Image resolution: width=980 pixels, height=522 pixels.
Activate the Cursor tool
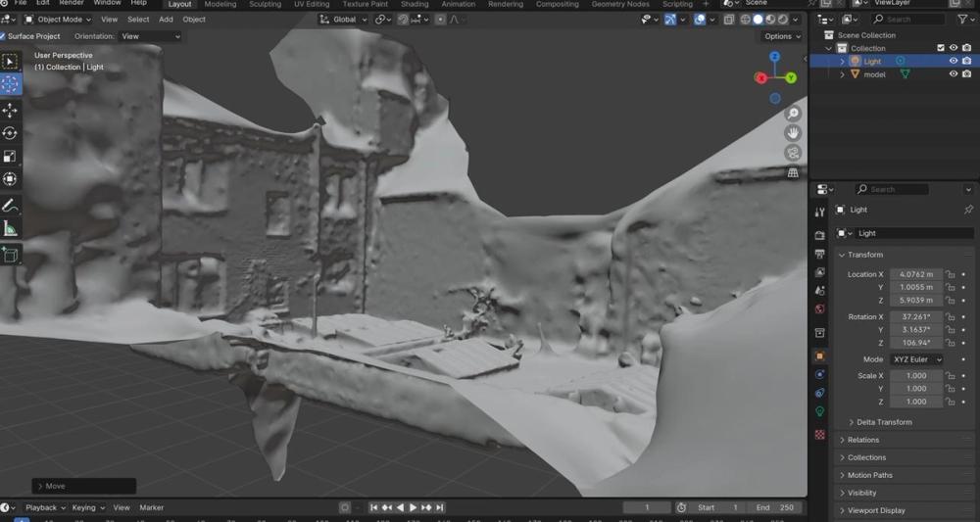pyautogui.click(x=10, y=84)
